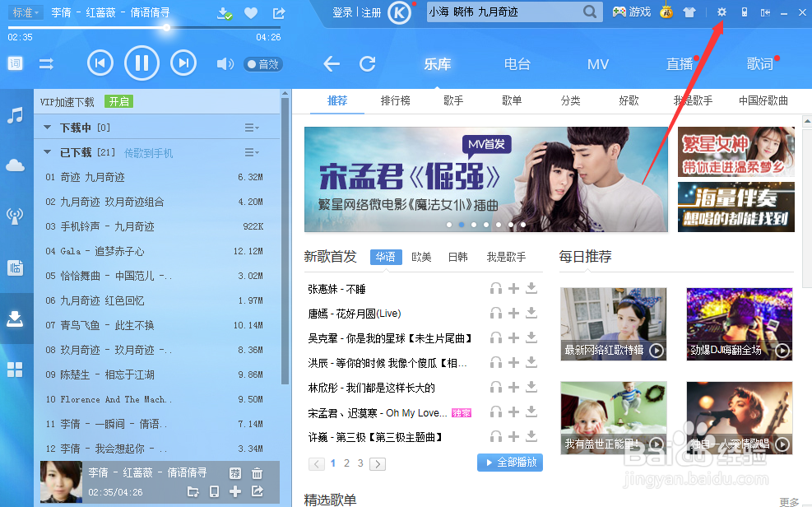Open the sidebar document icon above download

[x=15, y=267]
